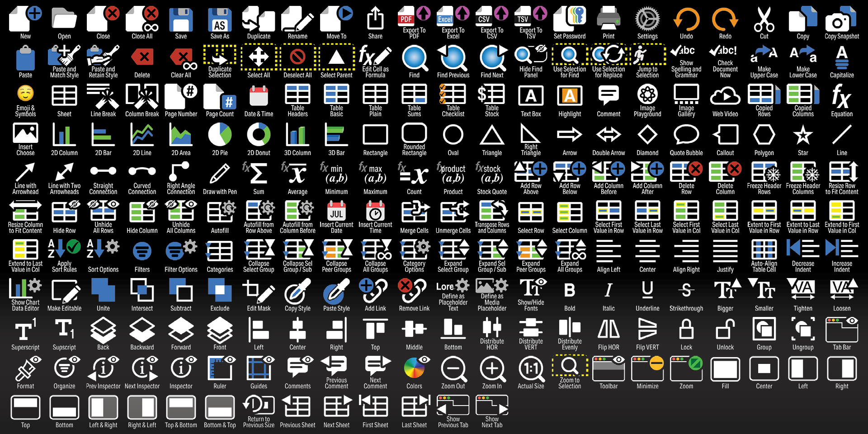
Task: Click the Stock Quote function icon
Action: (x=492, y=173)
